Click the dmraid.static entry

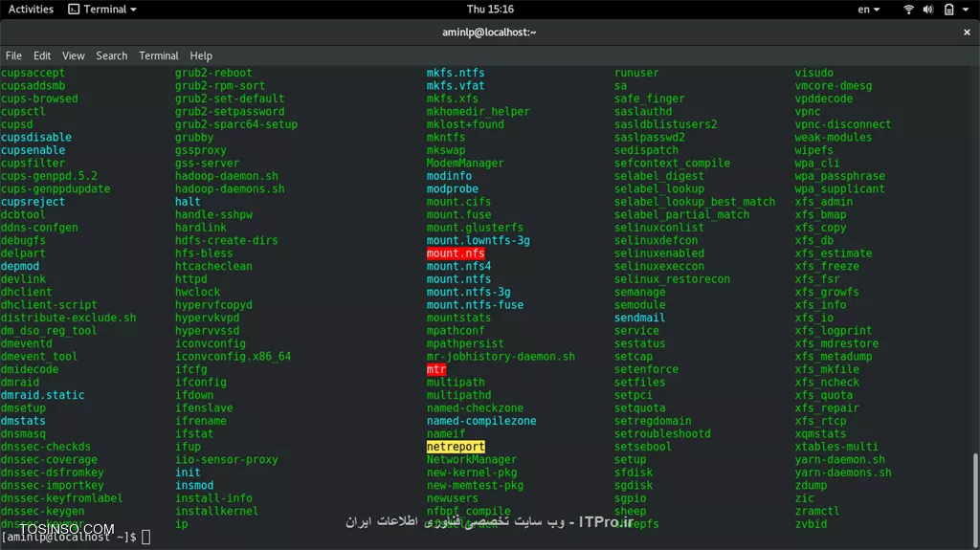pos(42,395)
